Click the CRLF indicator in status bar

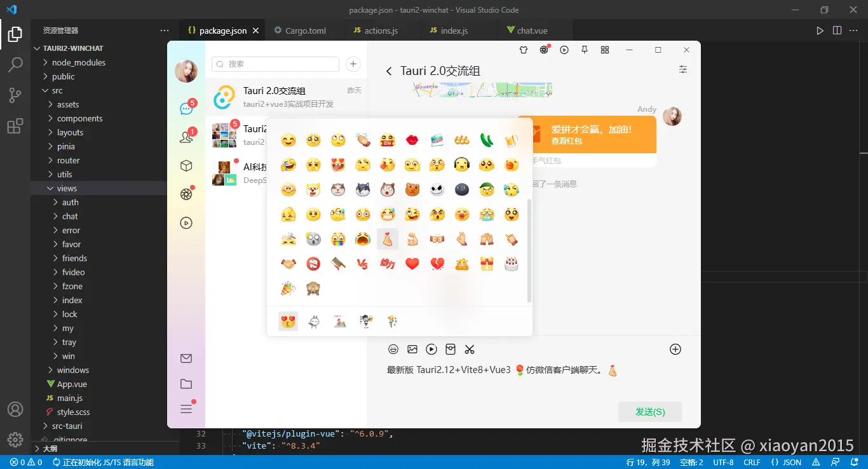pos(752,462)
